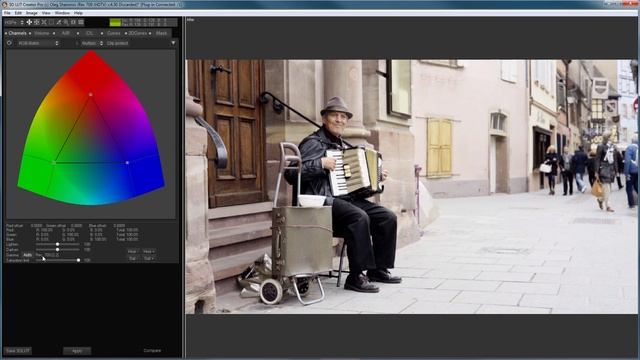Select the four-arrow move tool icon
640x360 pixels.
pyautogui.click(x=29, y=22)
